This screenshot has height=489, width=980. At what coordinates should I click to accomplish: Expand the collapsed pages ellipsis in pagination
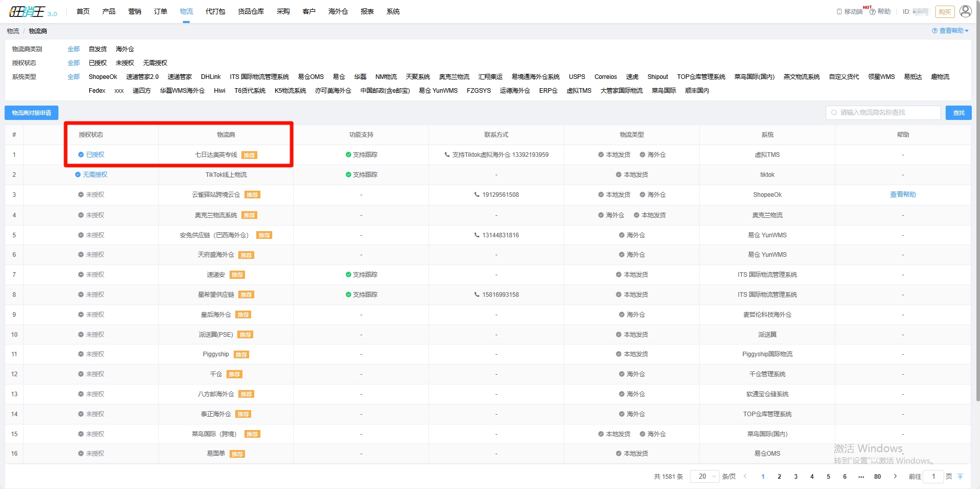pos(861,477)
